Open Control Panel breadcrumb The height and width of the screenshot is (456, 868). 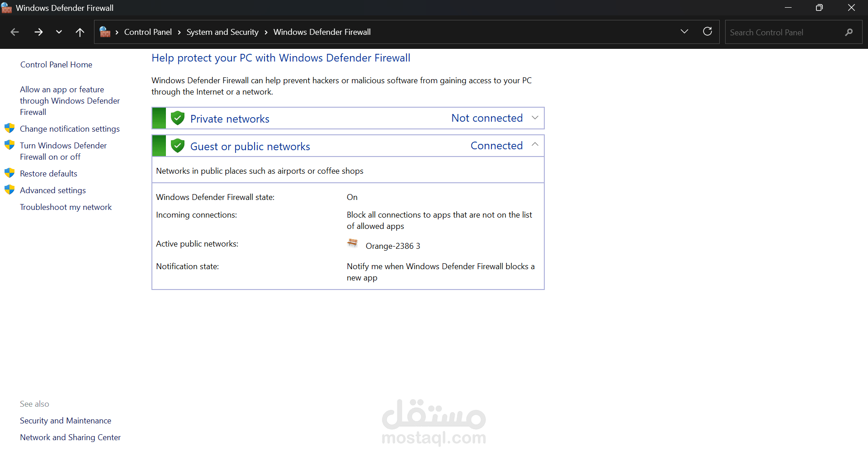point(148,32)
